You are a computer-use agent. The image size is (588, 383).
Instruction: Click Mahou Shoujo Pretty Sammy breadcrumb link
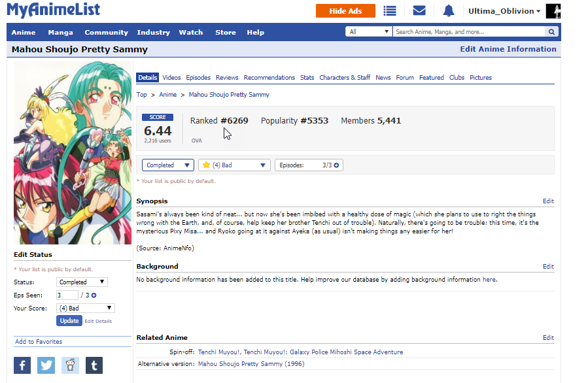tap(229, 94)
